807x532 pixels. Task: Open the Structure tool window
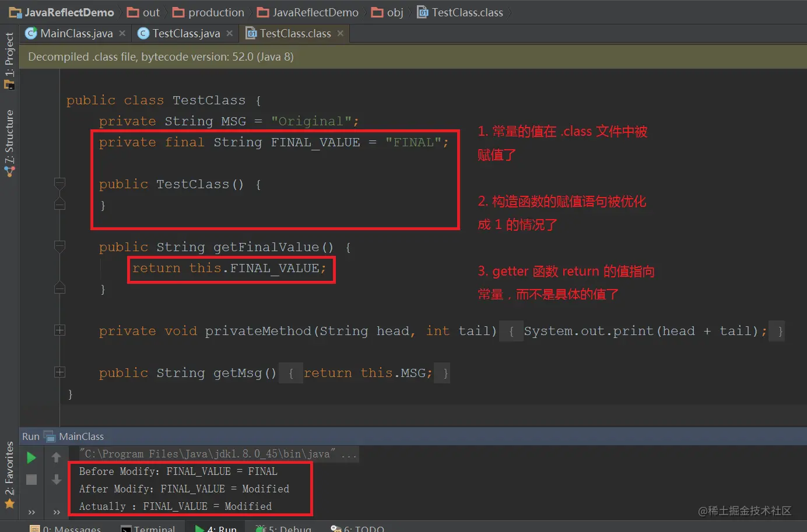[9, 143]
